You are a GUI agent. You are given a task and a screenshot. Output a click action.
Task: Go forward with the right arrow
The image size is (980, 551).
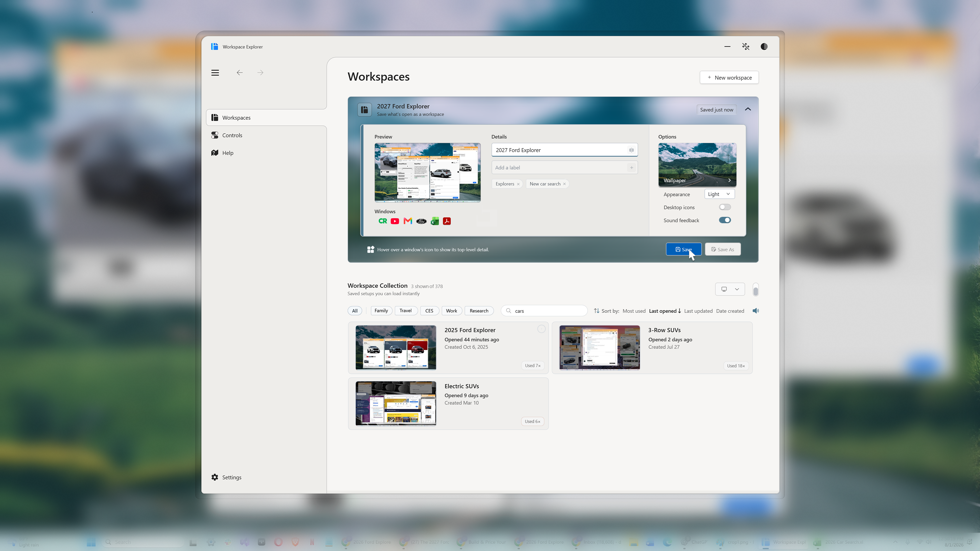click(x=260, y=73)
